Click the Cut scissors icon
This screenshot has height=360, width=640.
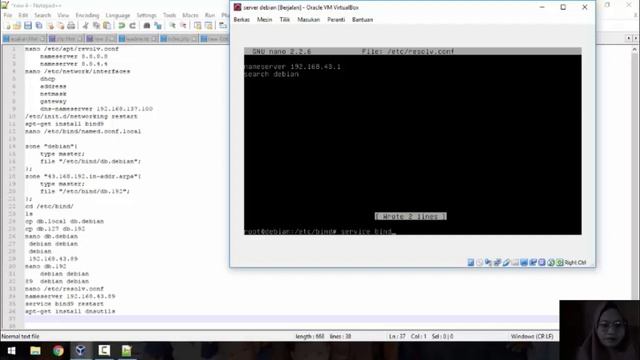[x=85, y=26]
